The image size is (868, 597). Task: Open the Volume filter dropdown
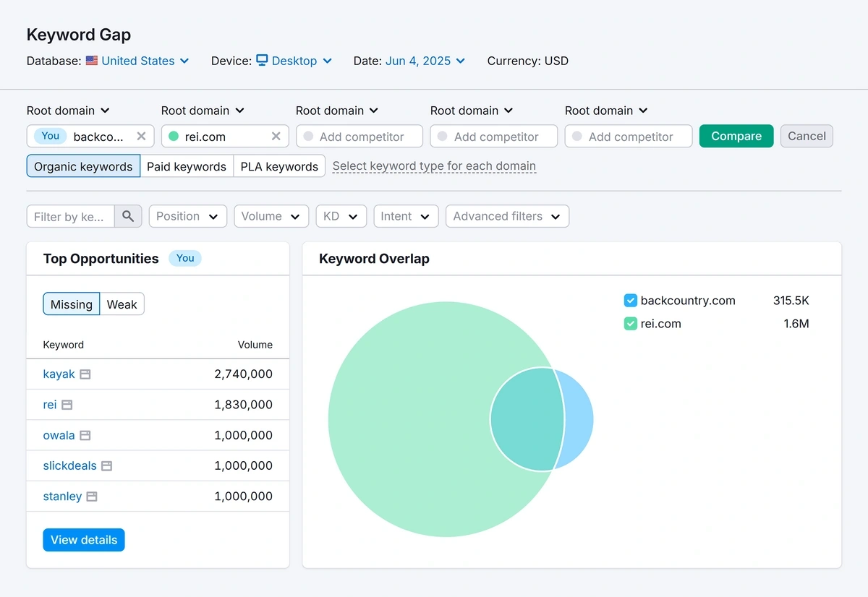tap(271, 216)
